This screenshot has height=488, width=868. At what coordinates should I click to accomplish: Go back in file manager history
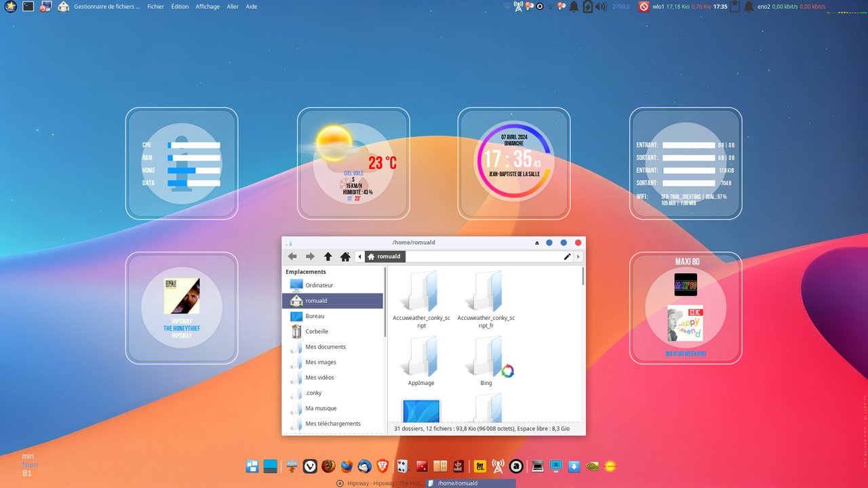(292, 257)
